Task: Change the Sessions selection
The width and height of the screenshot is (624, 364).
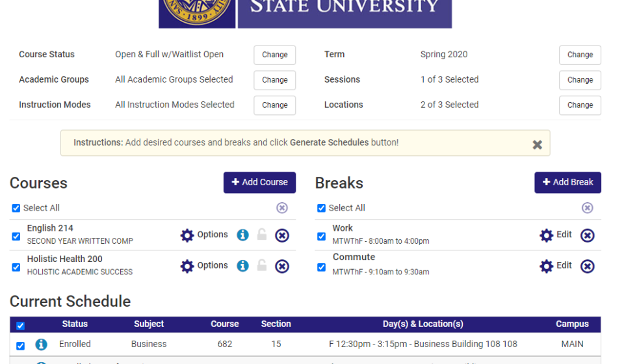Action: tap(580, 80)
